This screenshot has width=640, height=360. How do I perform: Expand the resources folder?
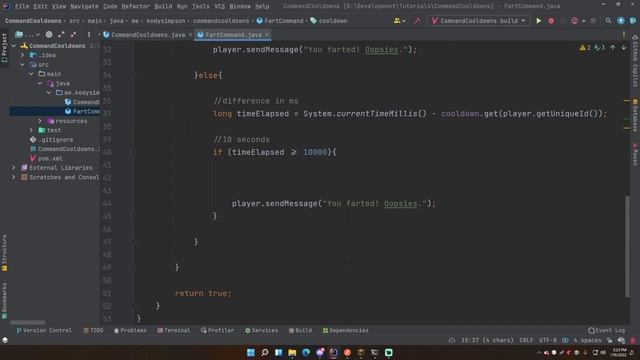point(40,121)
